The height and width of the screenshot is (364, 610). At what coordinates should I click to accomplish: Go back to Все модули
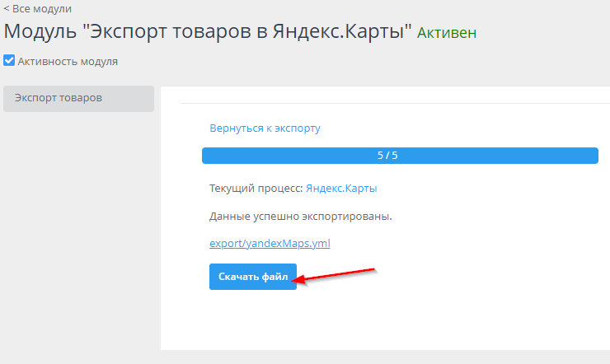pyautogui.click(x=41, y=9)
